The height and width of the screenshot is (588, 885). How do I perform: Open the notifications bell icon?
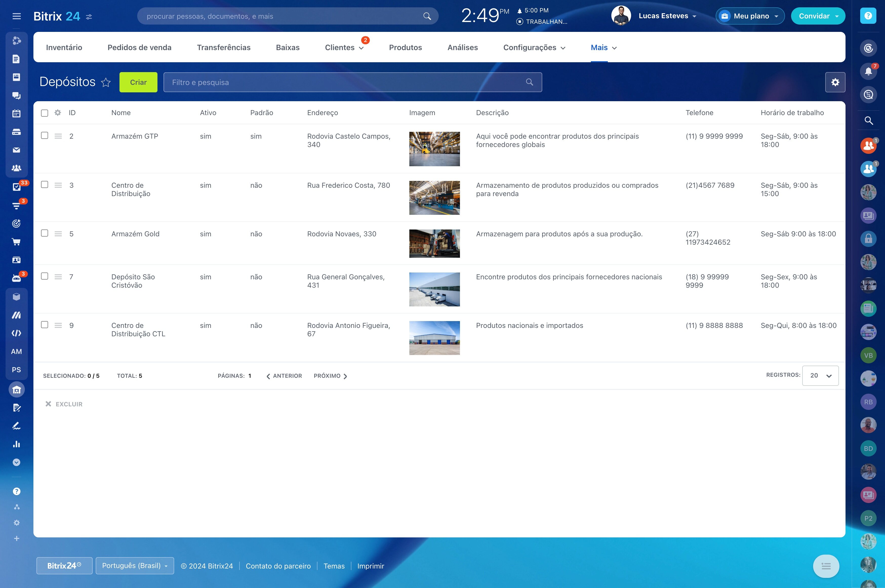coord(868,71)
